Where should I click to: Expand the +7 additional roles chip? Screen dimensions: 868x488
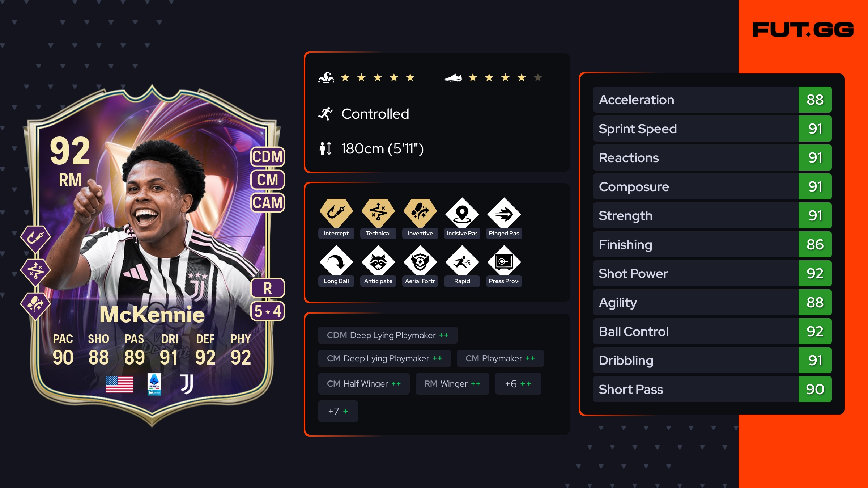(338, 411)
